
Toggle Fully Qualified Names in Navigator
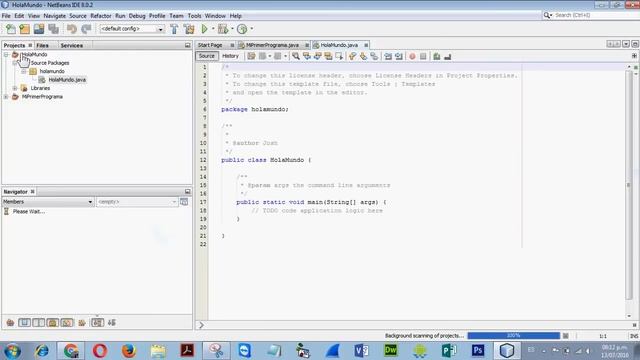[x=82, y=323]
